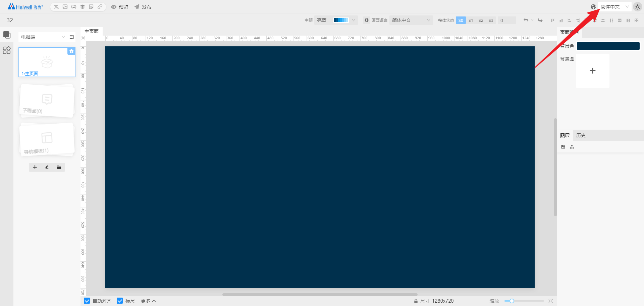The height and width of the screenshot is (306, 644).
Task: Click the layer hierarchy tree icon
Action: (x=572, y=147)
